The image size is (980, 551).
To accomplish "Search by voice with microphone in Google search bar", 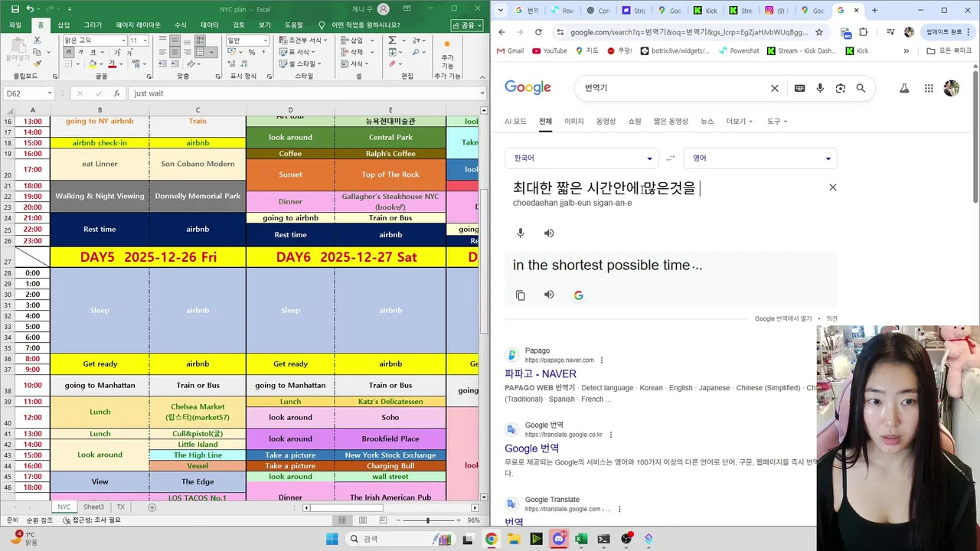I will click(x=820, y=88).
